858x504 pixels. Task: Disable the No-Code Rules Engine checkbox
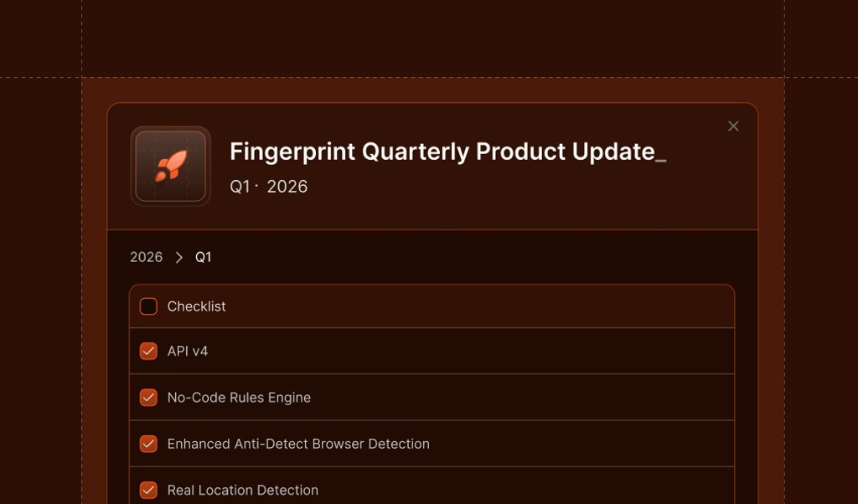click(x=148, y=398)
